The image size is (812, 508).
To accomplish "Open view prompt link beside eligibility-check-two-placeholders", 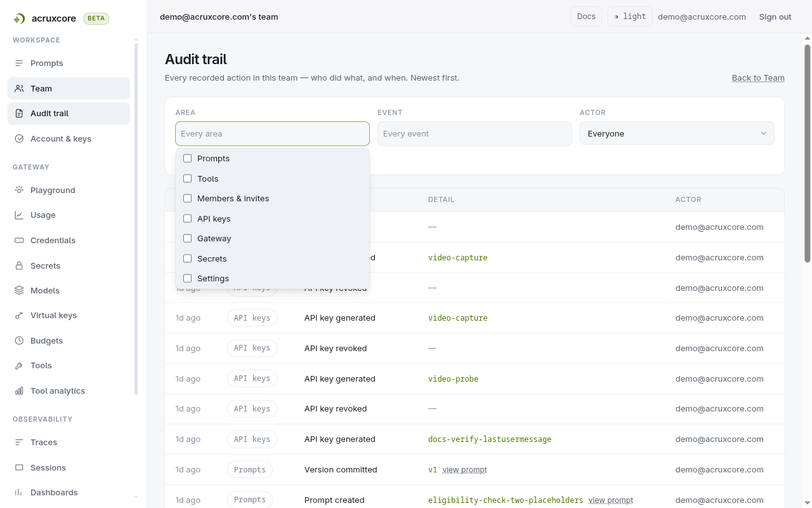I will (x=611, y=500).
